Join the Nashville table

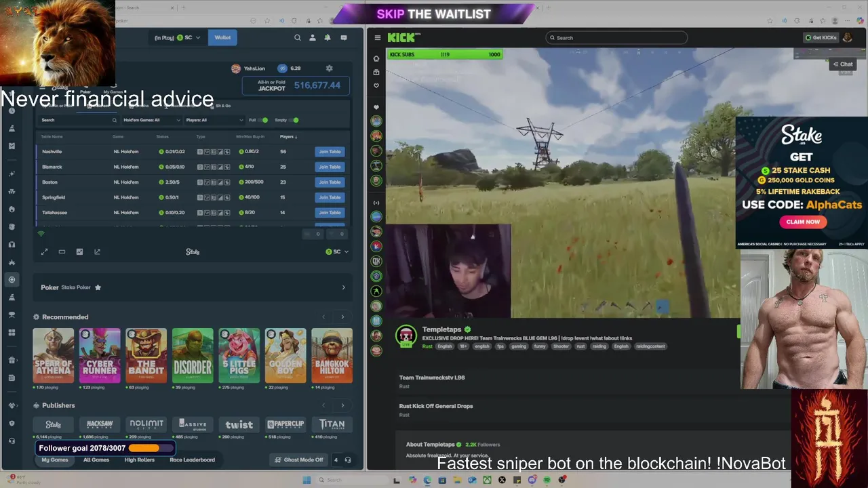(x=330, y=152)
